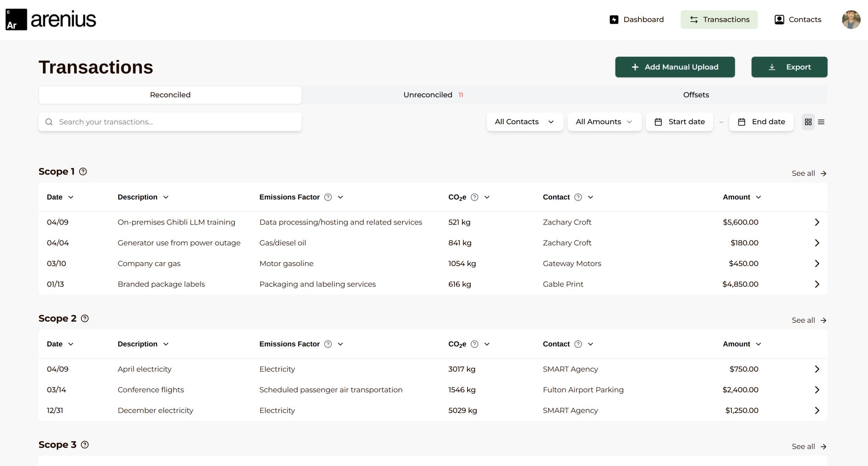Image resolution: width=868 pixels, height=466 pixels.
Task: Open the Offsets tab
Action: (x=696, y=94)
